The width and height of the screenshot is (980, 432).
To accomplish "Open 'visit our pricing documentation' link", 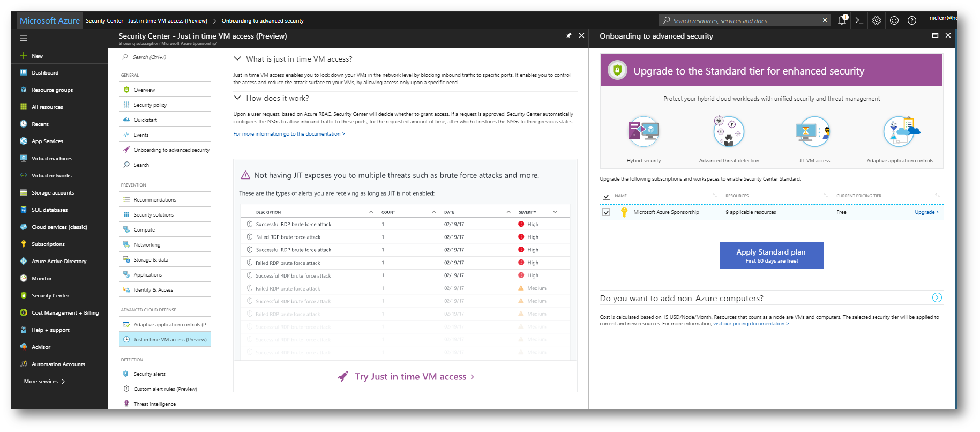I will point(751,324).
